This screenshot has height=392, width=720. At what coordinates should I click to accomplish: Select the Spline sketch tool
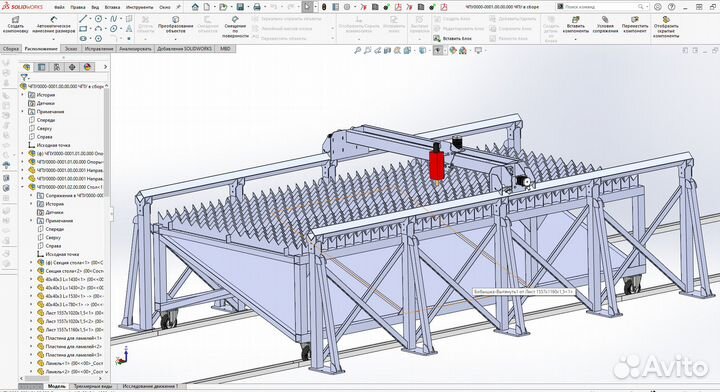point(113,19)
